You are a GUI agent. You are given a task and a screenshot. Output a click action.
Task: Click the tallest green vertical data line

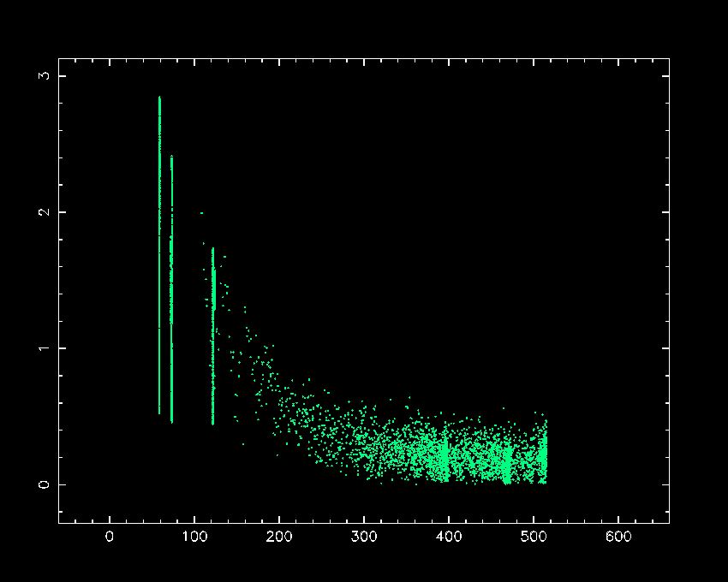[159, 255]
